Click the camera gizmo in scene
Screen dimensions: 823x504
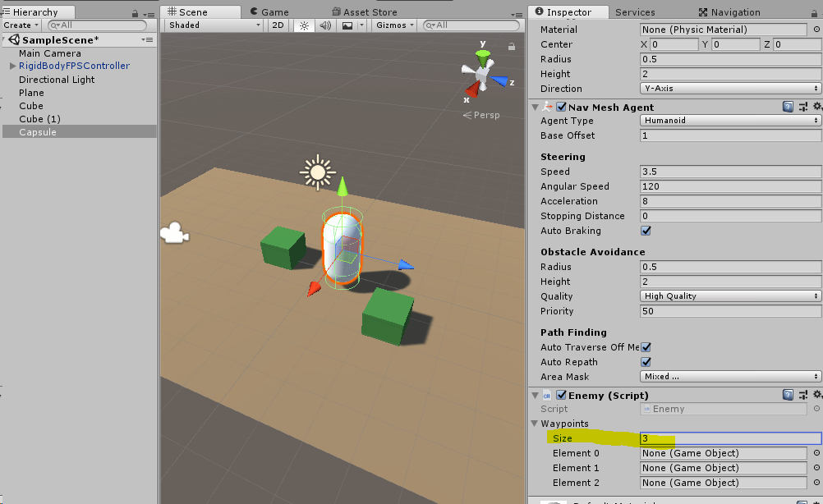pyautogui.click(x=174, y=233)
